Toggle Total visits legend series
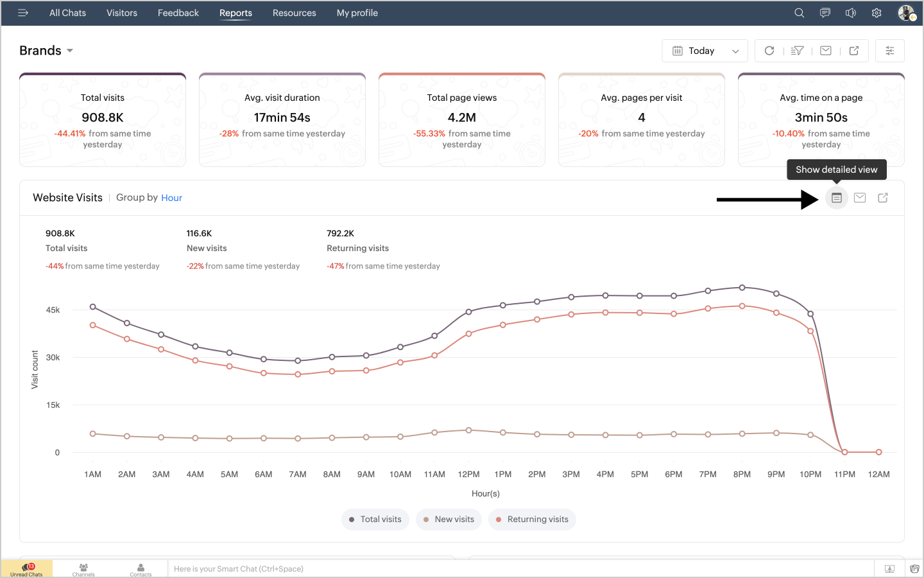 375,520
